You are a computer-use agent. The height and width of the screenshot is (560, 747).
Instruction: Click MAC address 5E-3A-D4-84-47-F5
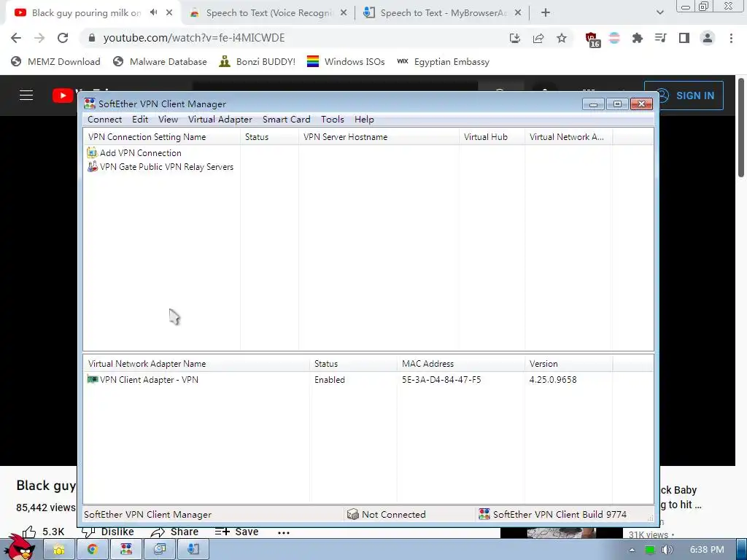click(441, 380)
